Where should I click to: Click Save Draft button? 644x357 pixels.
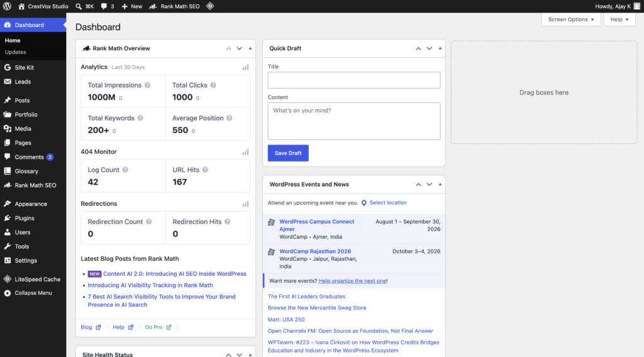pos(288,153)
